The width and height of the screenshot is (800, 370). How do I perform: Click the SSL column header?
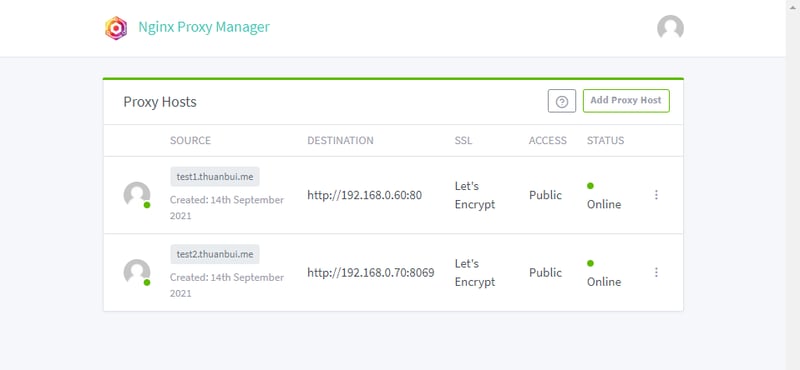click(463, 140)
